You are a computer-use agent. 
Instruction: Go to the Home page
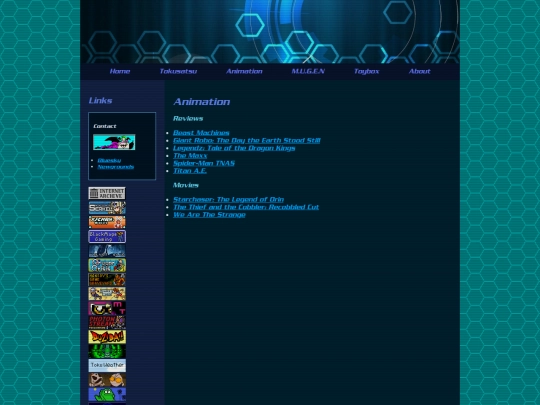coord(120,71)
